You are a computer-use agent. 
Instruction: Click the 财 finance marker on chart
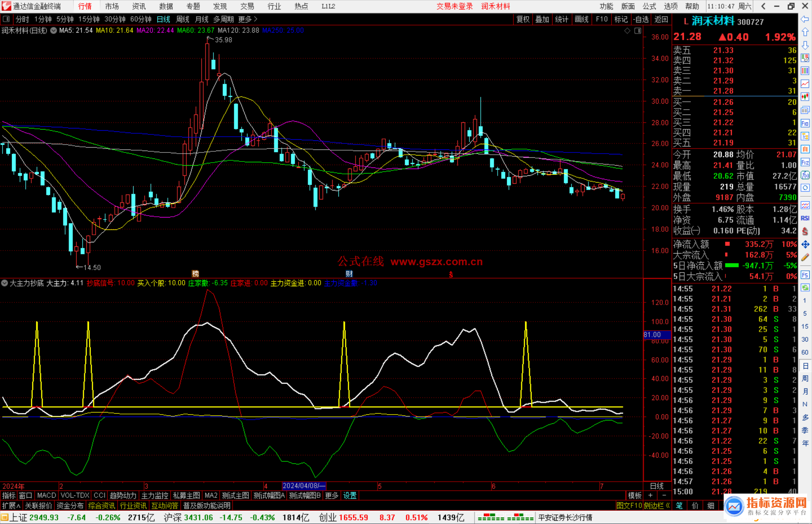[x=349, y=273]
